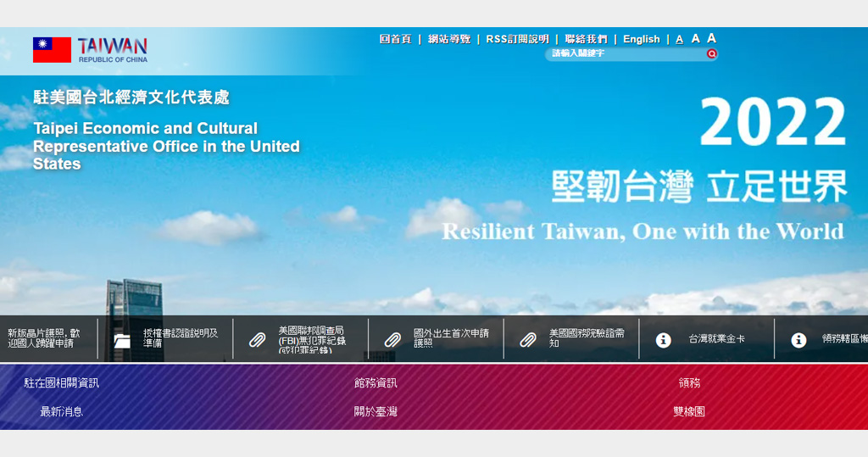Expand the 館務資訊 menu section
868x457 pixels.
point(376,383)
